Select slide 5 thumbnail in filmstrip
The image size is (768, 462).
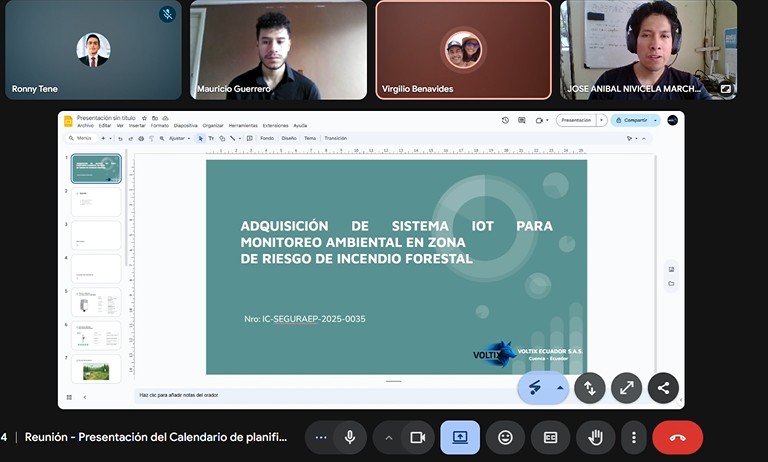click(96, 302)
